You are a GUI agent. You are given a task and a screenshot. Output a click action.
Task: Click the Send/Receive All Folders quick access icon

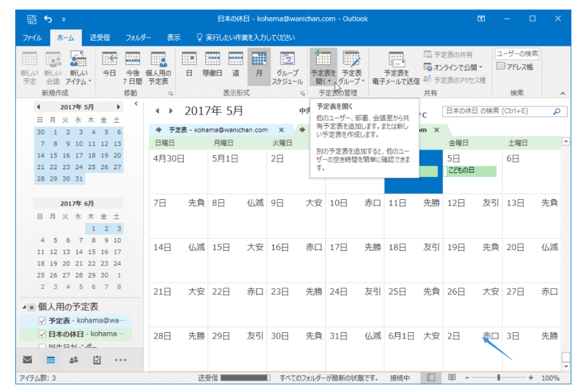coord(32,19)
